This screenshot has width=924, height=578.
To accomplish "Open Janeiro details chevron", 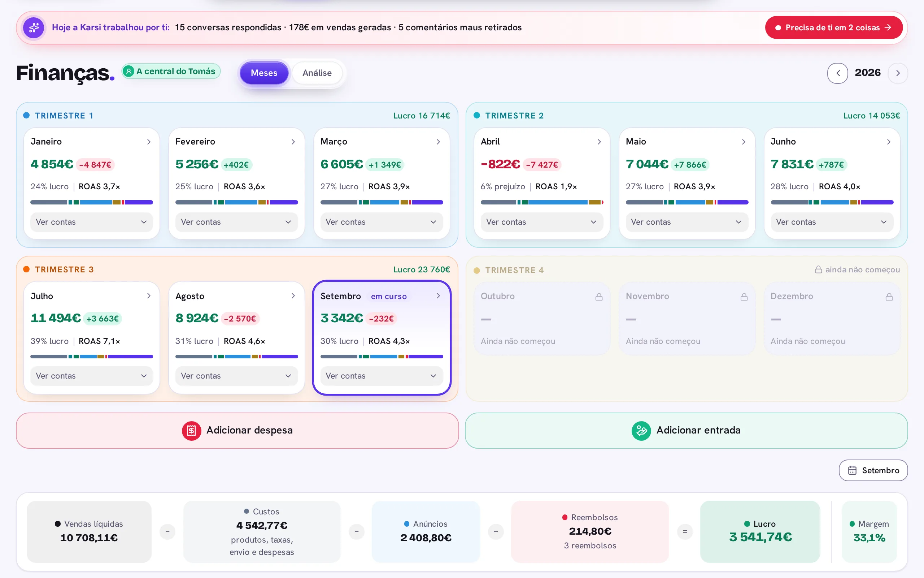I will click(x=149, y=142).
